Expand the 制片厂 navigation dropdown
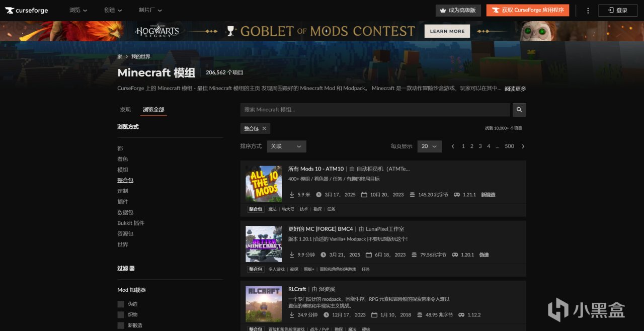 pos(150,10)
